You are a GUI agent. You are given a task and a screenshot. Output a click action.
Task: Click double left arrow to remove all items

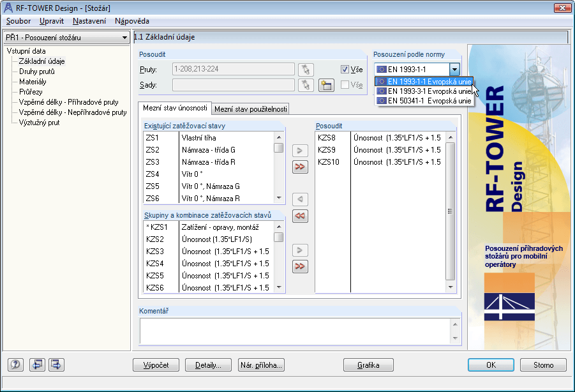point(300,216)
